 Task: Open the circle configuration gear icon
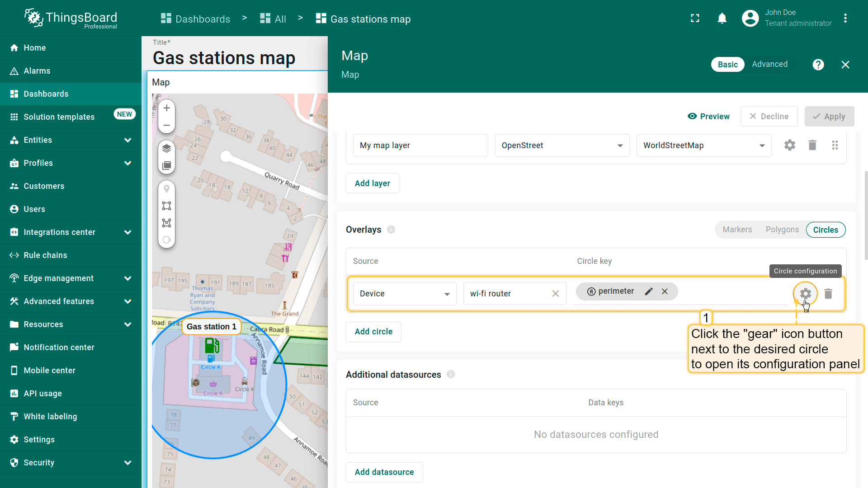(x=805, y=294)
